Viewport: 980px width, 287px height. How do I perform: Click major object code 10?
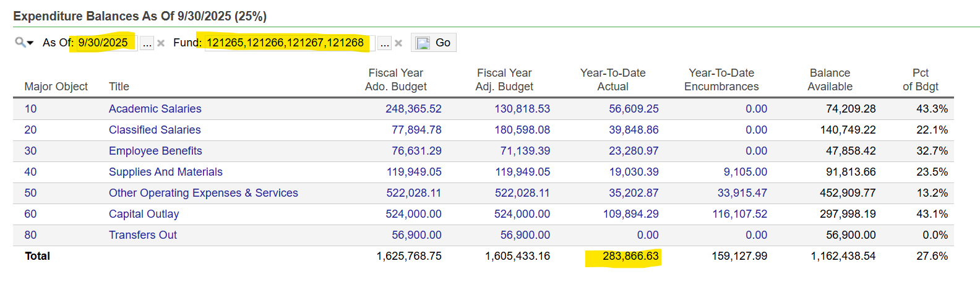click(30, 109)
